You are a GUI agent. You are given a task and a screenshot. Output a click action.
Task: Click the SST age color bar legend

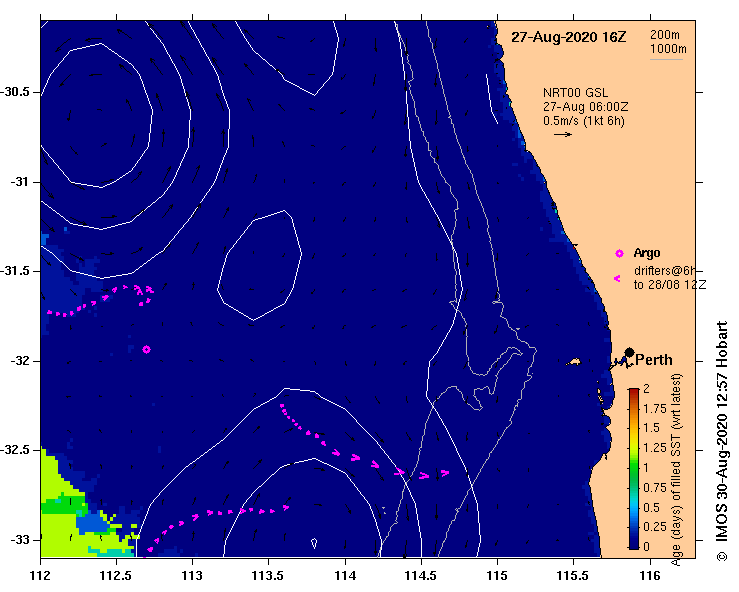tap(634, 468)
